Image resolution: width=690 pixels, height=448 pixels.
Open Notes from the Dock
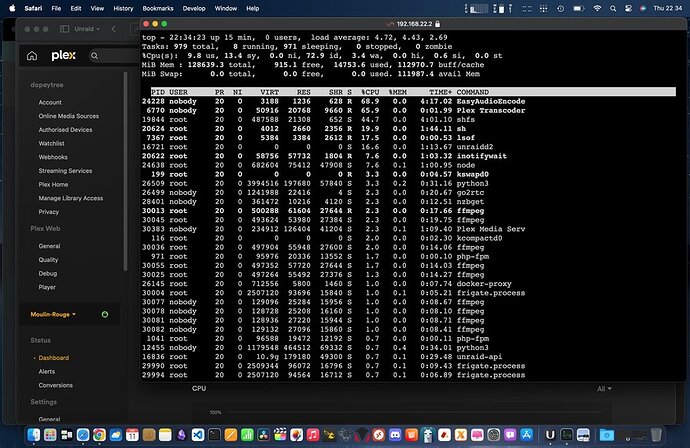tap(165, 435)
